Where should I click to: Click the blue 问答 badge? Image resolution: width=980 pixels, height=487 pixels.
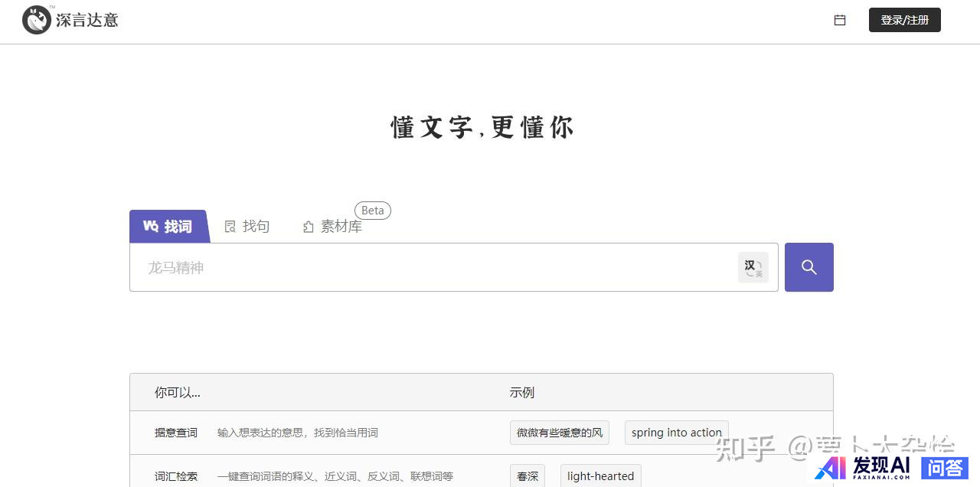pos(945,467)
